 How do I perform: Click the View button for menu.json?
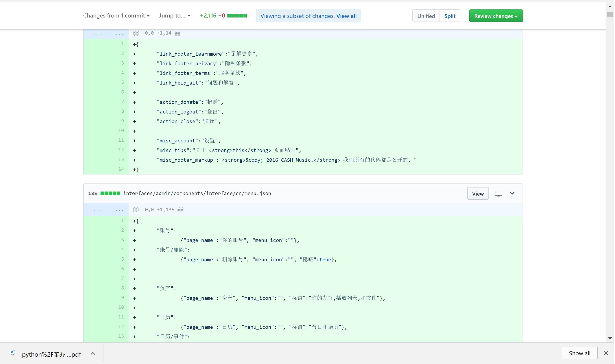478,194
